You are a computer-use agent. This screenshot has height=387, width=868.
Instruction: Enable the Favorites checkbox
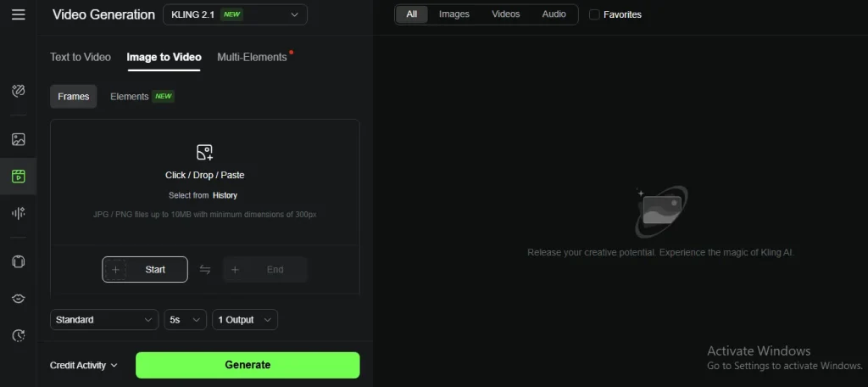[x=594, y=14]
